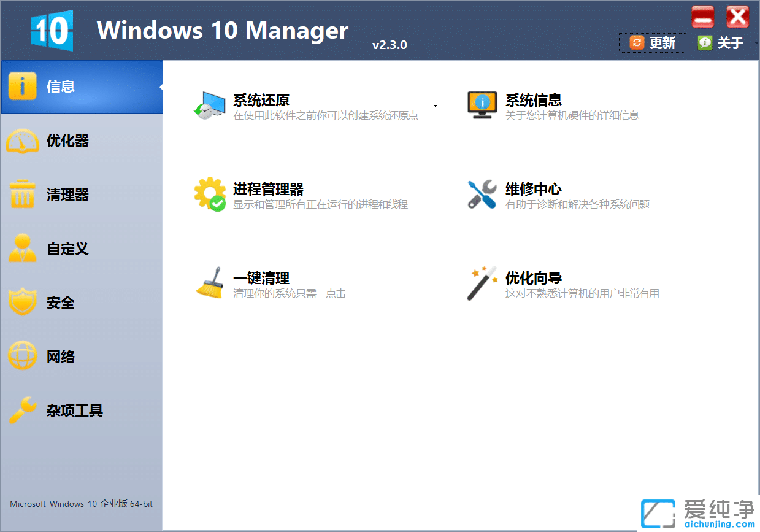Open the 清理器 section
The width and height of the screenshot is (760, 532).
pos(67,195)
